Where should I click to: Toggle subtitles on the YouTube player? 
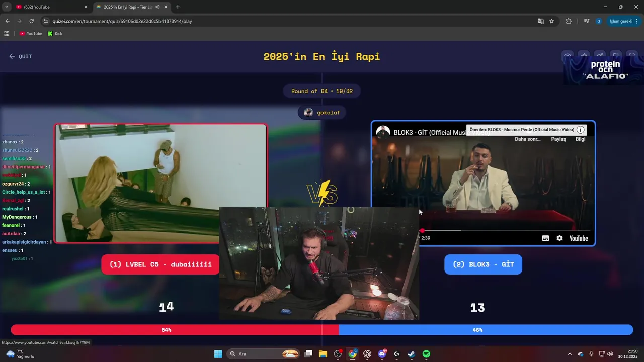pyautogui.click(x=545, y=238)
